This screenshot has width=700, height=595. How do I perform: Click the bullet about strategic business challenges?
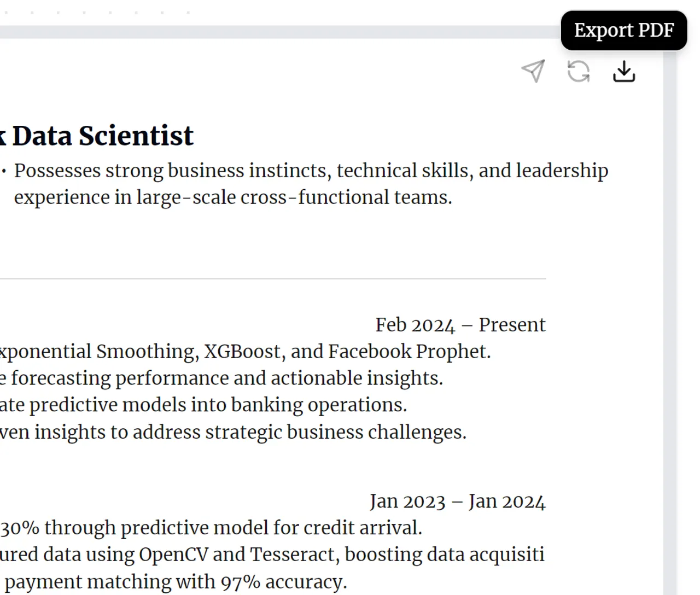233,432
